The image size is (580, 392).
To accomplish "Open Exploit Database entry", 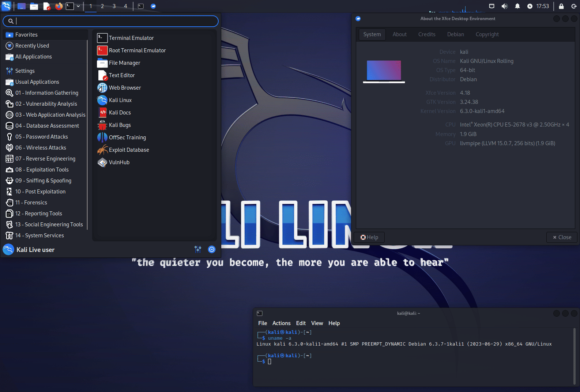I will [154, 150].
